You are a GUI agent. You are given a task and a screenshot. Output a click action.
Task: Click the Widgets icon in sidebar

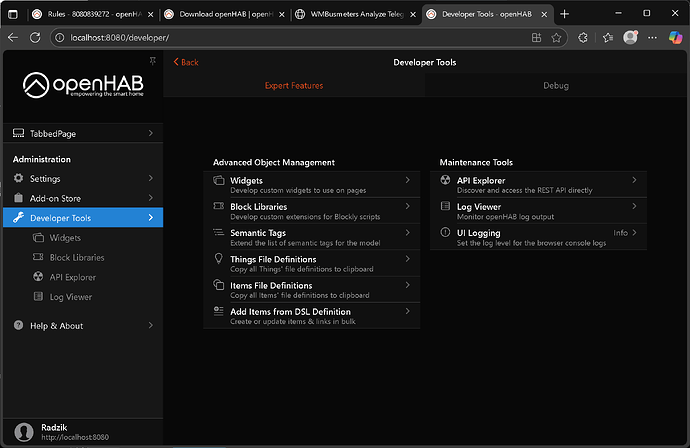[40, 238]
